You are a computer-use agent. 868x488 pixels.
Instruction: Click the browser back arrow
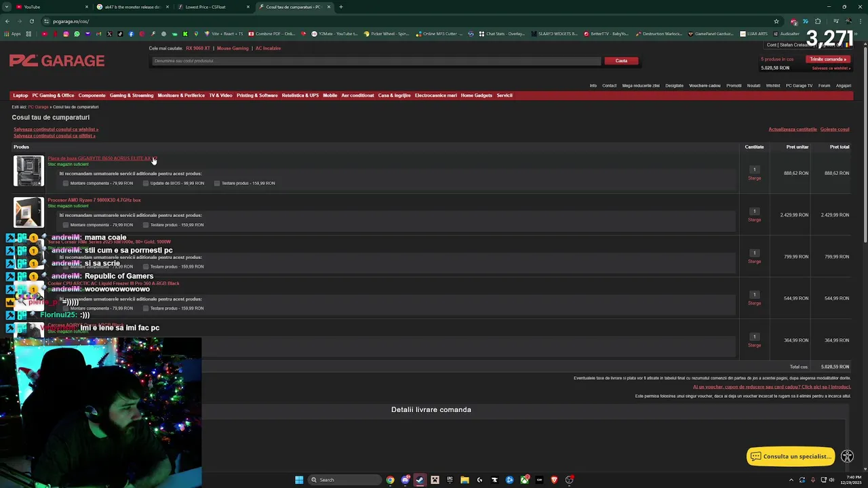pos(7,21)
